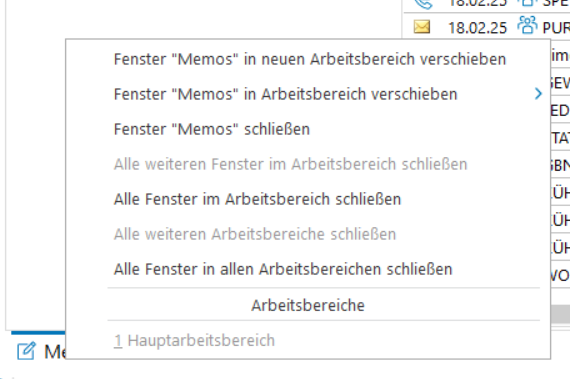Choose 'Alle Fenster im Arbeitsbereich schließen'
The image size is (570, 379).
[x=257, y=199]
